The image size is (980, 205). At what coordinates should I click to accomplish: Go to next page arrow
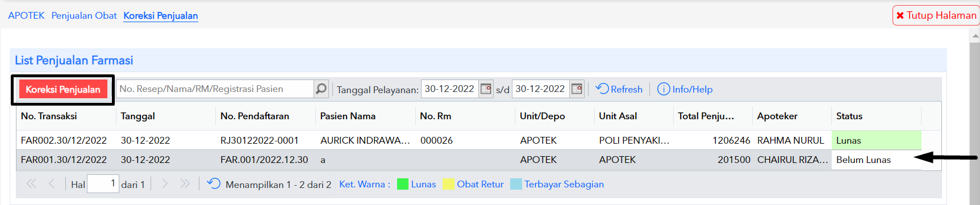pos(165,183)
